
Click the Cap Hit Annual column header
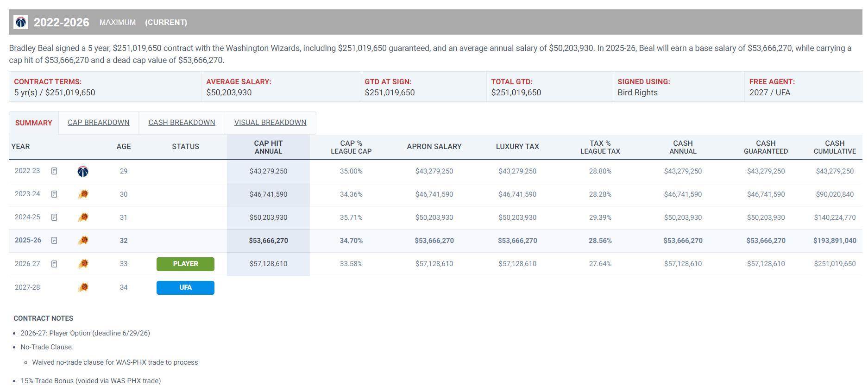coord(268,147)
